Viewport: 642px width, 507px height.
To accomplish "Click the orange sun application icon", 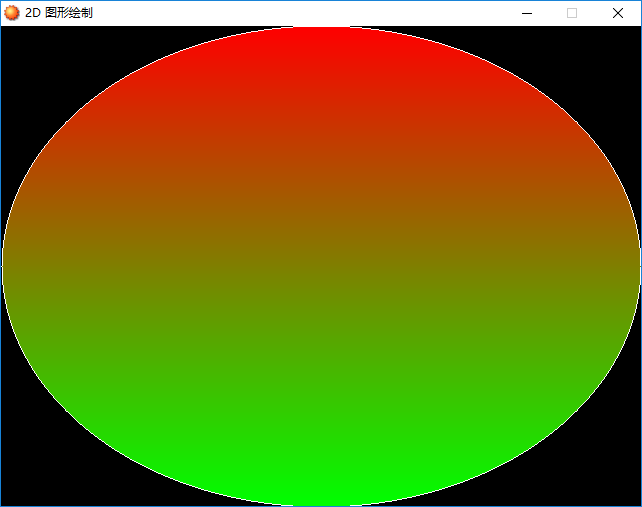I will pyautogui.click(x=11, y=13).
